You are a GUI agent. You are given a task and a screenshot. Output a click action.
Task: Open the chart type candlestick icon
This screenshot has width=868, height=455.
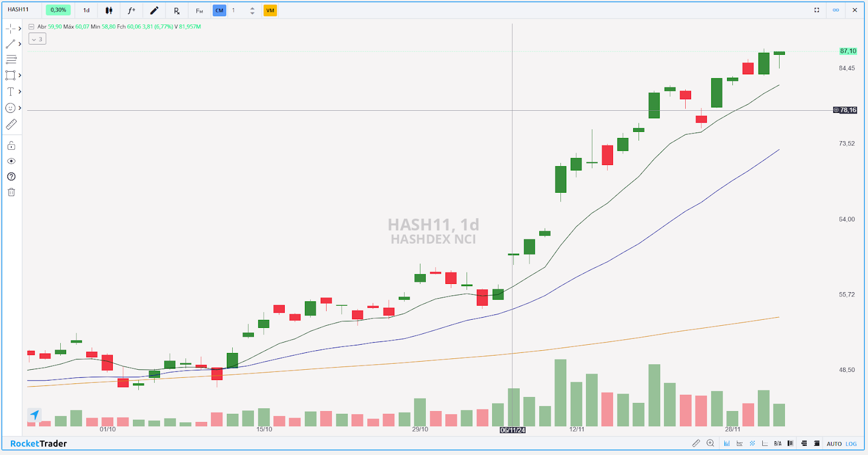coord(109,10)
